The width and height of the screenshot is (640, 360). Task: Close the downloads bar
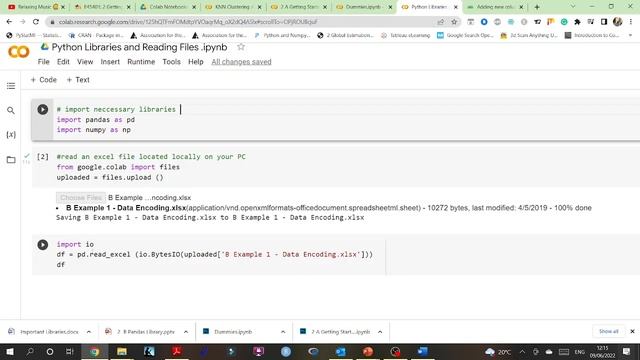pyautogui.click(x=632, y=331)
